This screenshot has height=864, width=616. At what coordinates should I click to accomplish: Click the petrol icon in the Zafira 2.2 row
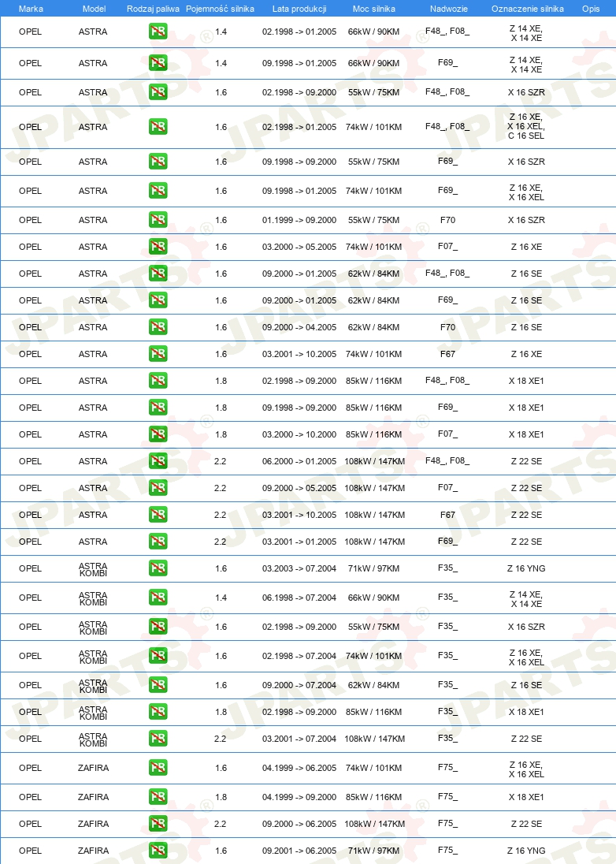pyautogui.click(x=158, y=824)
